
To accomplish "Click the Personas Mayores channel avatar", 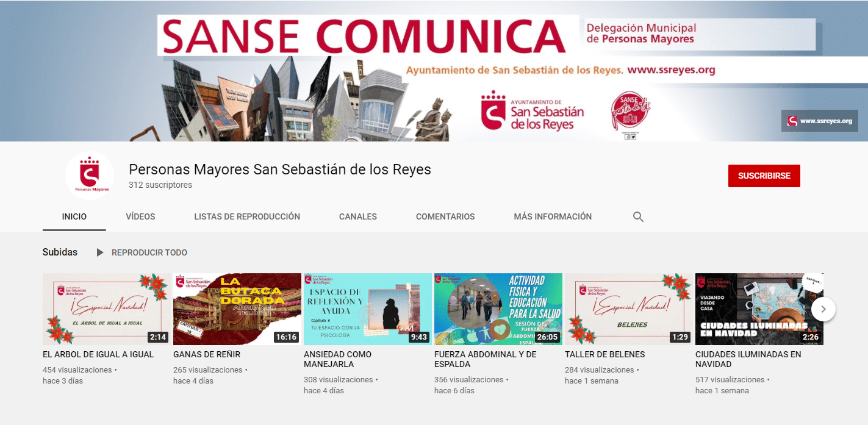I will pos(90,176).
